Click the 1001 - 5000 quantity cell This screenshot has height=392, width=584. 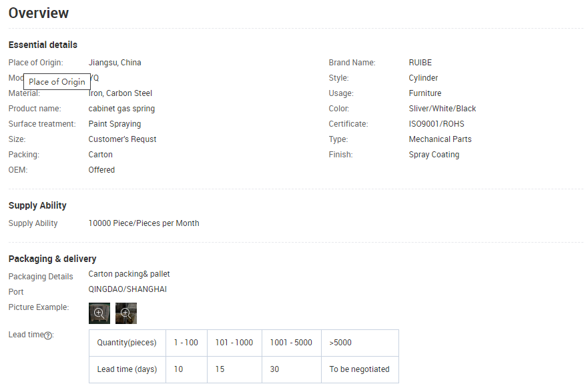tap(291, 343)
